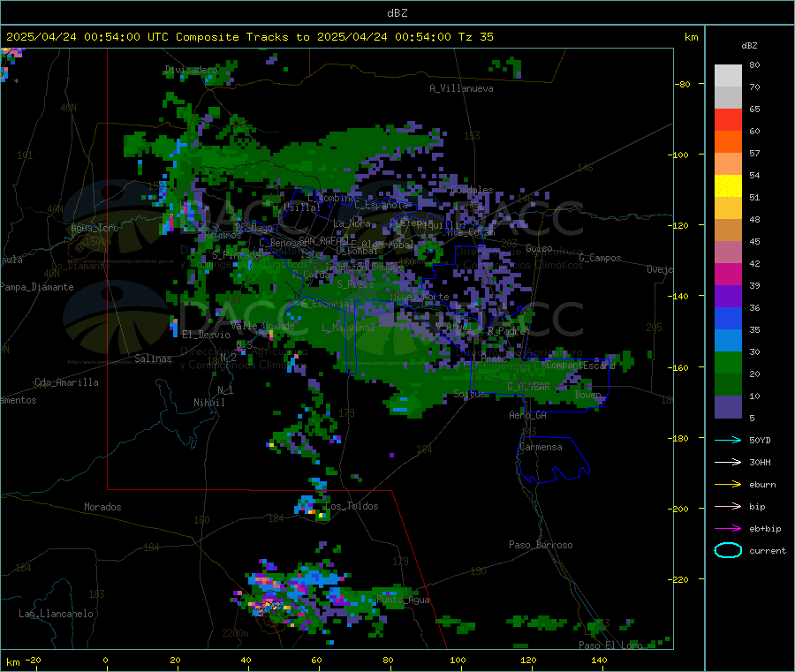Screen dimensions: 795x672
Task: Select the bright yellow 51-54 dBZ swatch
Action: click(x=728, y=186)
